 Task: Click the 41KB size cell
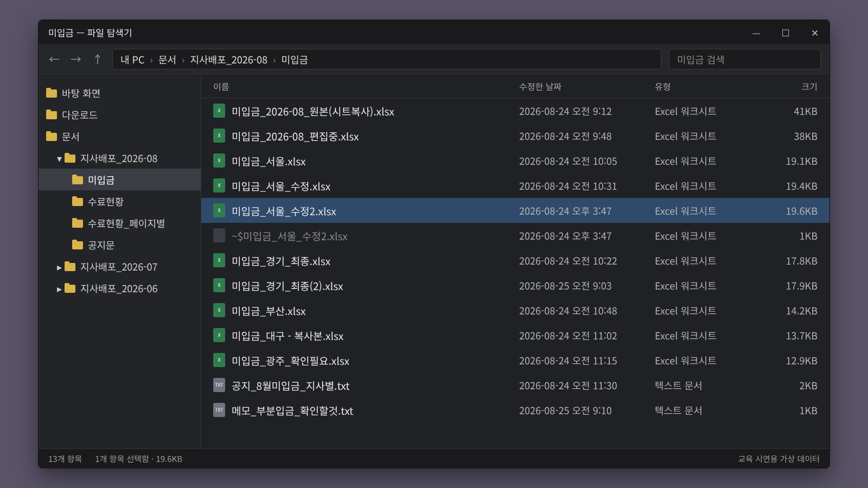tap(805, 111)
